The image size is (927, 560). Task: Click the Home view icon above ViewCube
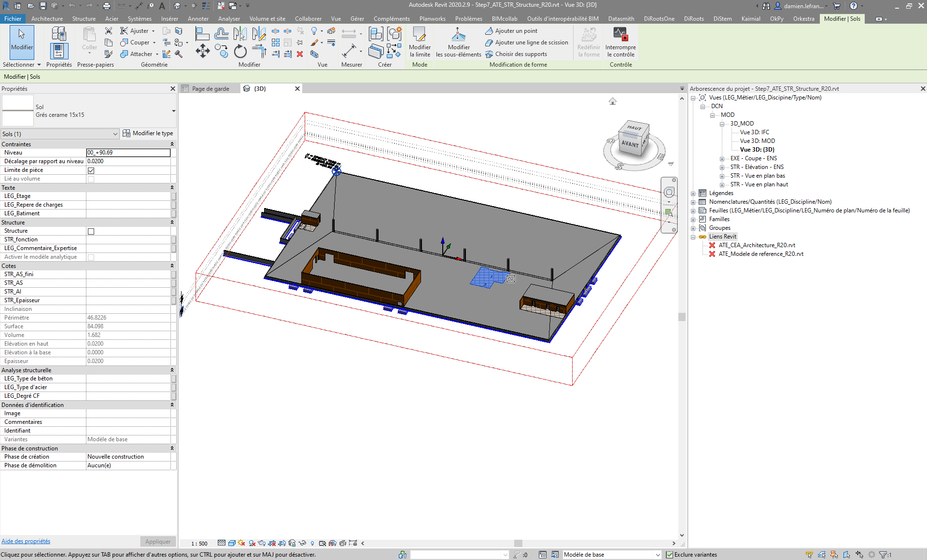coord(612,101)
